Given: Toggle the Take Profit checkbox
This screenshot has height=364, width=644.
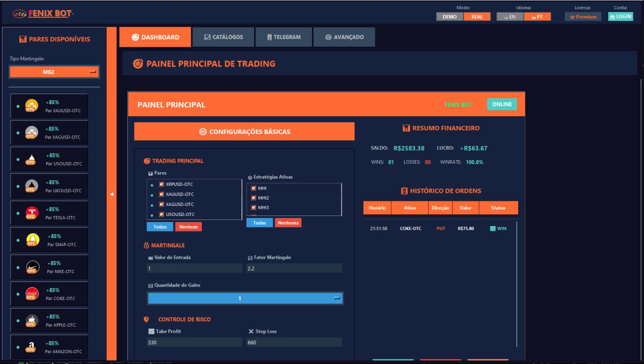Looking at the screenshot, I should click(151, 331).
